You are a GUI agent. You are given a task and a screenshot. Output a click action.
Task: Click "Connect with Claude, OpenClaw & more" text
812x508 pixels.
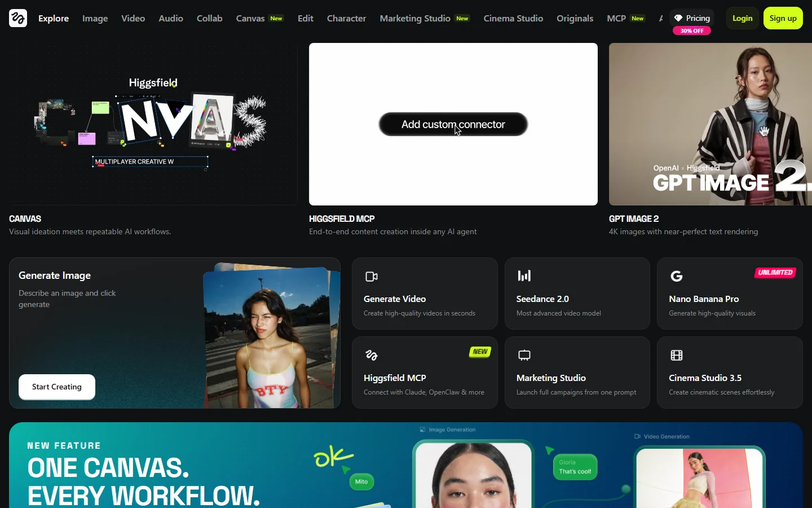coord(424,392)
